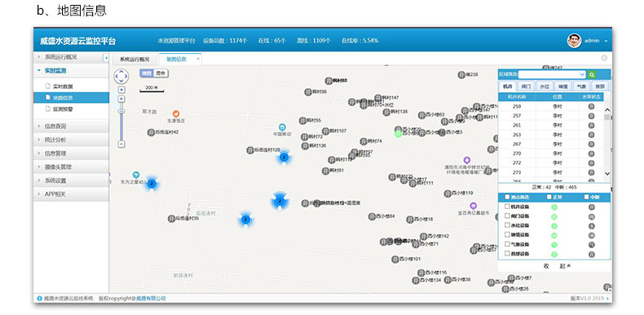
Task: Switch map to 混合 view
Action: coord(161,73)
